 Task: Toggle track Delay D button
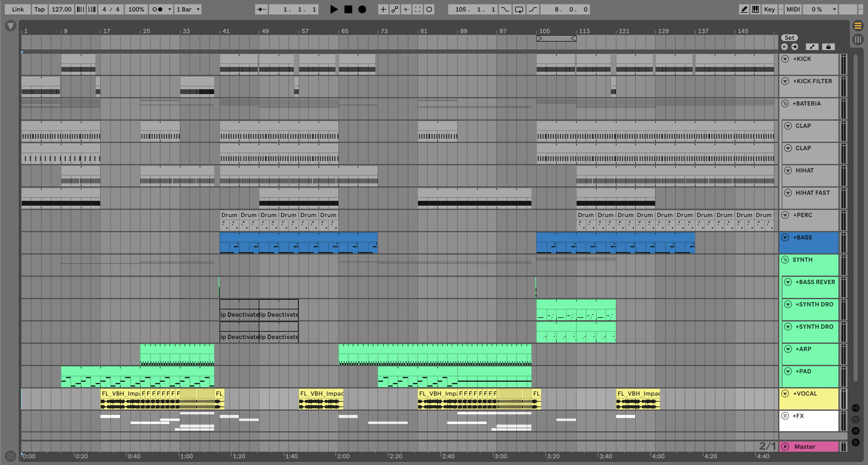[856, 442]
